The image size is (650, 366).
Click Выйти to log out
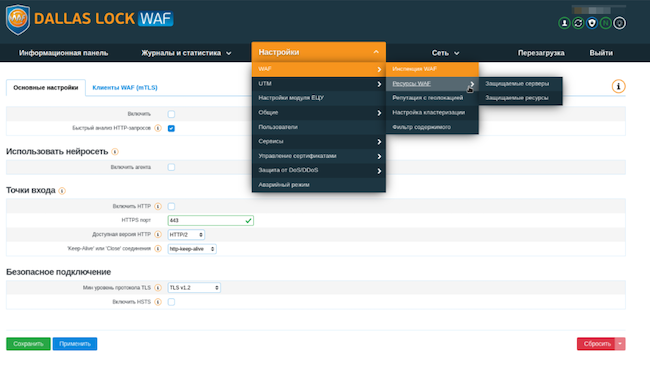pos(601,53)
